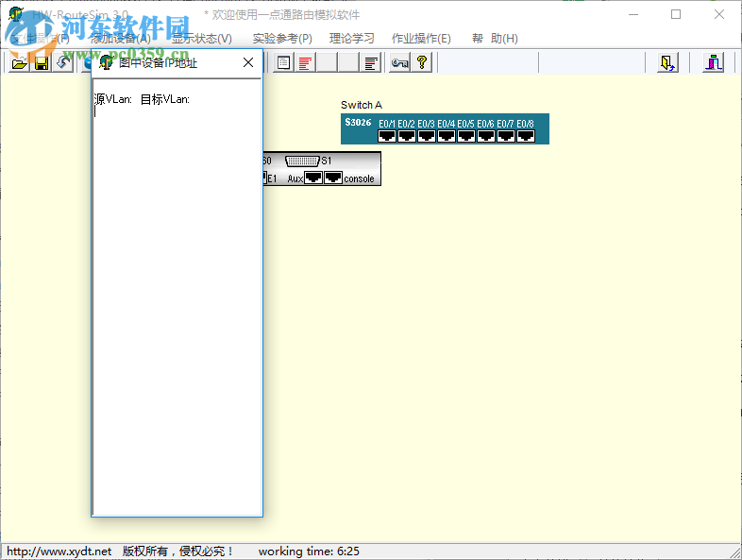Click the colorful signal chart toolbar icon

[x=714, y=63]
